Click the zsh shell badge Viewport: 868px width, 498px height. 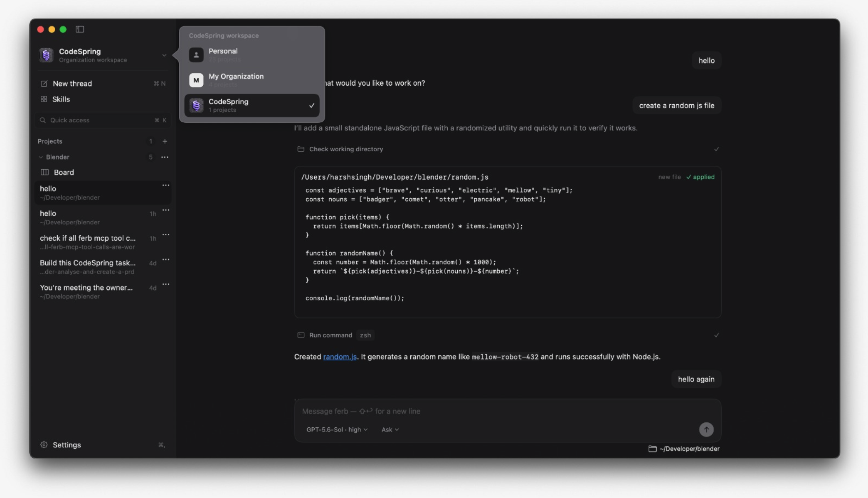click(x=365, y=335)
